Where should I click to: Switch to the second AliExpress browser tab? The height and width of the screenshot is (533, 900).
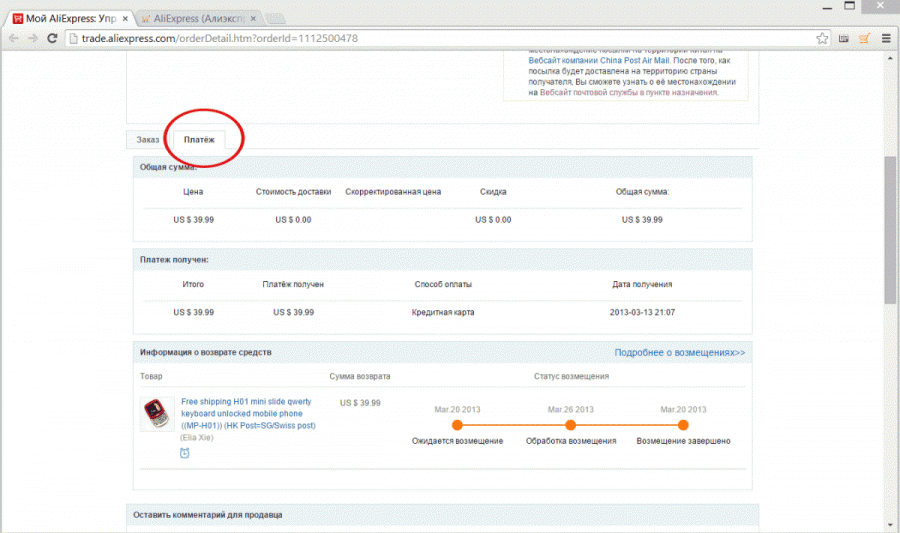click(x=195, y=18)
